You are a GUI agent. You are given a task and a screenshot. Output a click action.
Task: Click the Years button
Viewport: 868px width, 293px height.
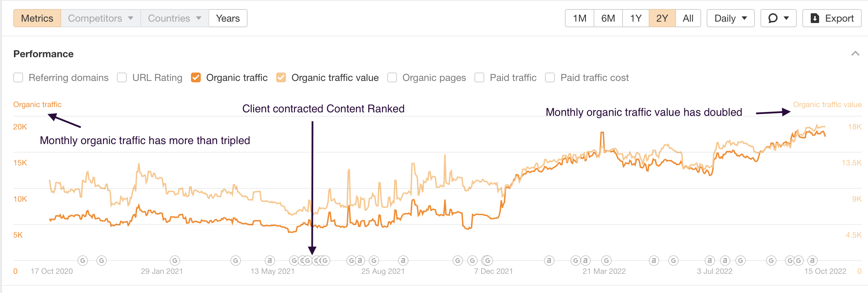(x=228, y=18)
